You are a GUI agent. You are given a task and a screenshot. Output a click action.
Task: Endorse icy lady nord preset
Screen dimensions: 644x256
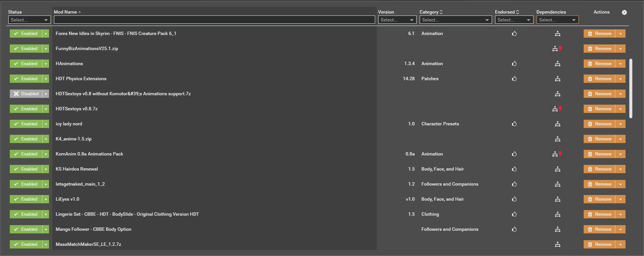(514, 124)
